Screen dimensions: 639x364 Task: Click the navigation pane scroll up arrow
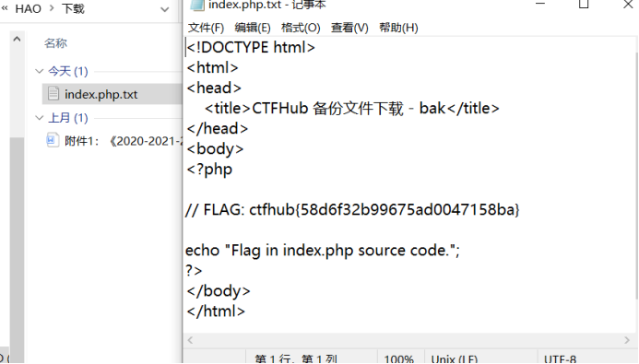(17, 40)
